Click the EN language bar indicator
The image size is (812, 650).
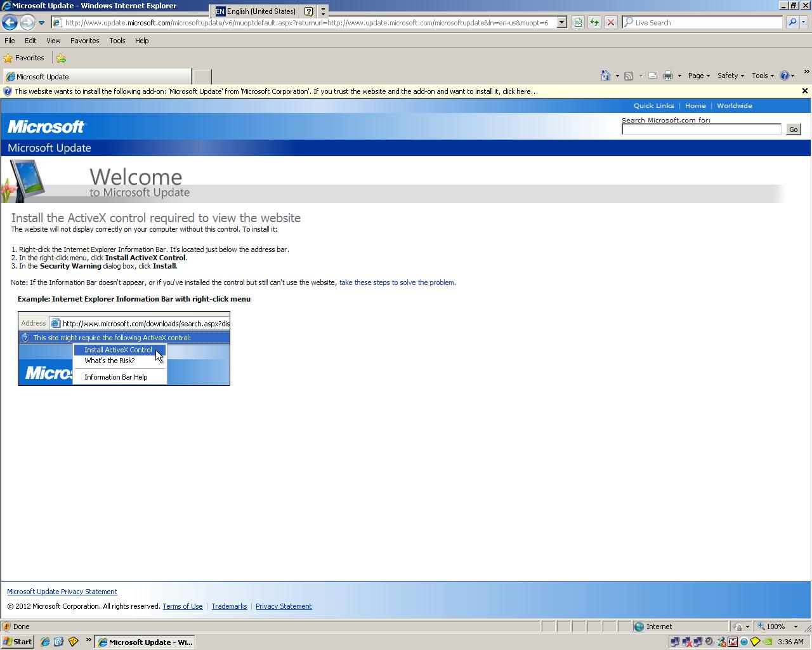(220, 11)
